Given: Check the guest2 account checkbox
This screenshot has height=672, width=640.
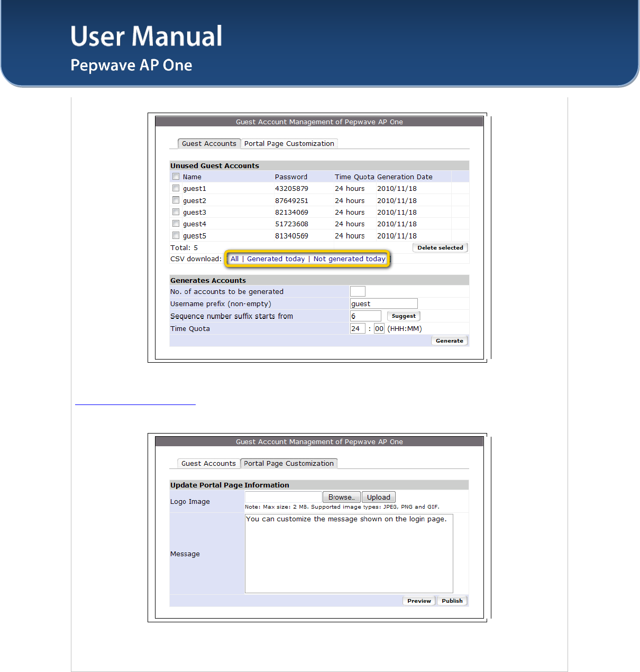Looking at the screenshot, I should point(176,200).
